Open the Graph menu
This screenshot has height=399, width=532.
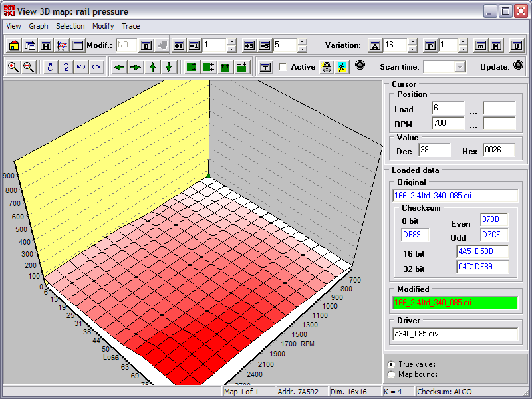click(x=39, y=26)
